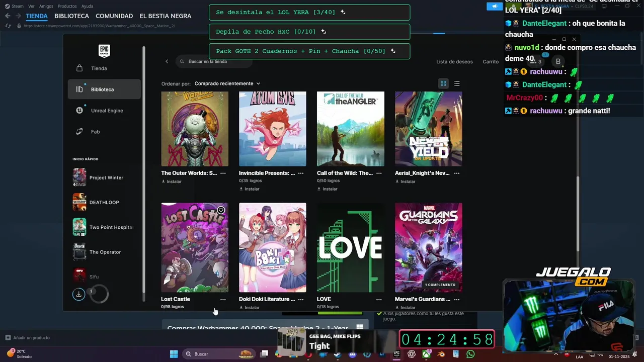The image size is (644, 362).
Task: Open the downloads icon in Epic sidebar
Action: click(78, 294)
